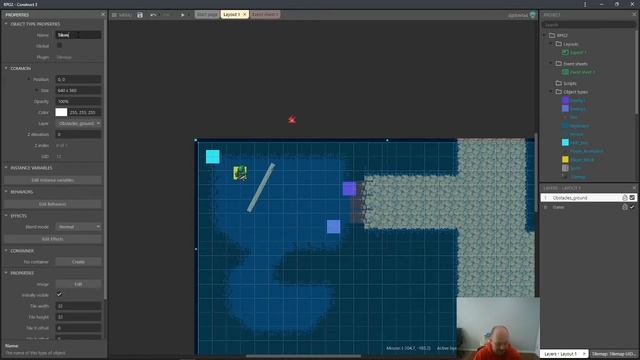
Task: Toggle lock on the Game layer
Action: (x=624, y=207)
